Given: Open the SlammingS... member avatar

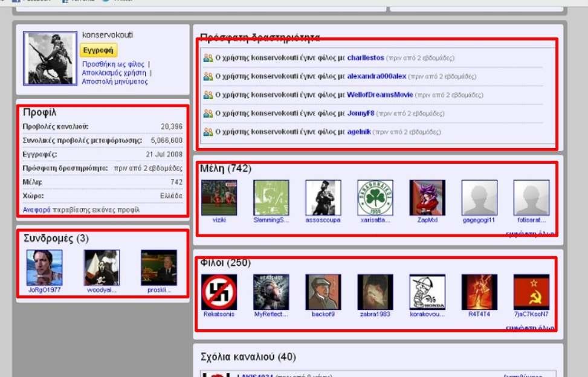Looking at the screenshot, I should pos(271,198).
